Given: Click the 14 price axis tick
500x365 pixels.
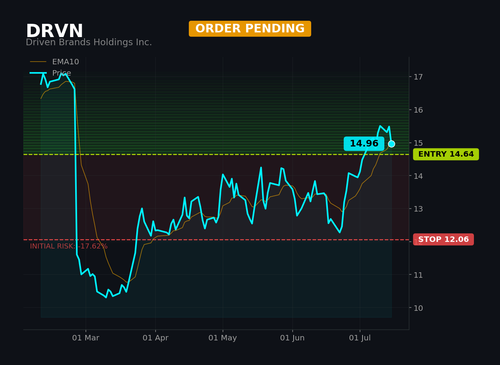Looking at the screenshot, I should (418, 176).
